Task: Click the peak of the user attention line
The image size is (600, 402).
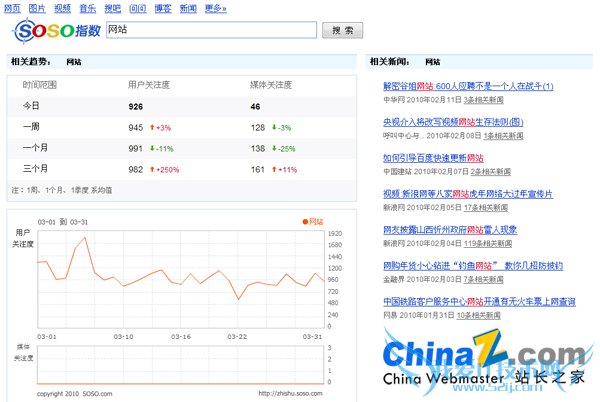Action: 85,238
